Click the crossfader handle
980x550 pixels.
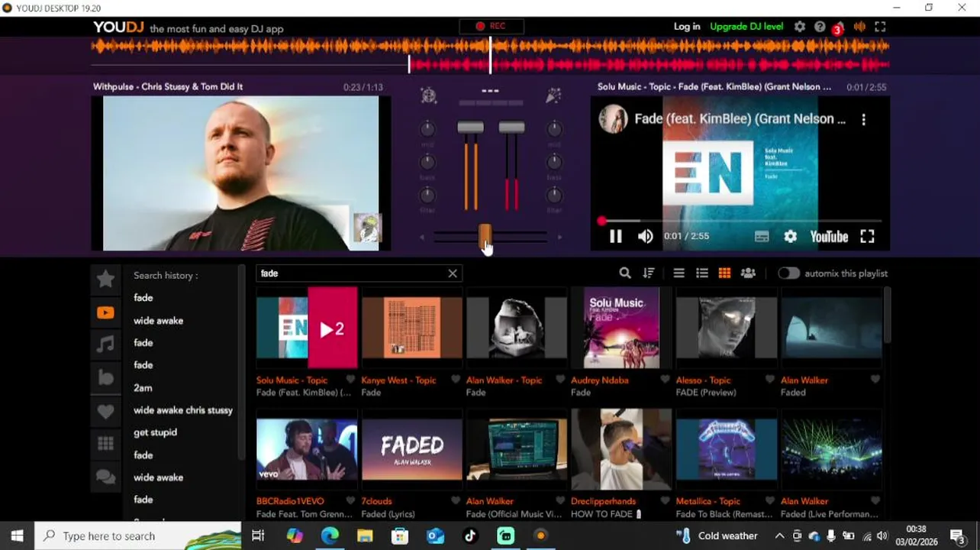click(485, 238)
